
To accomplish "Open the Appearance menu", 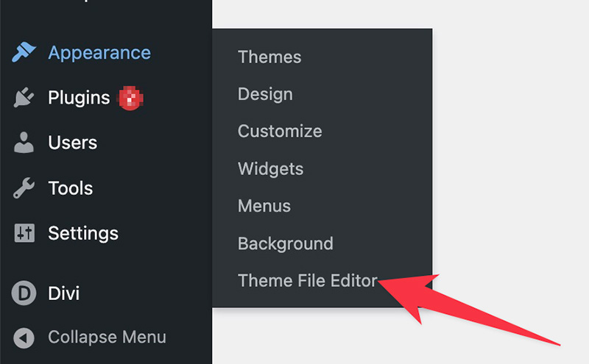I will point(99,53).
